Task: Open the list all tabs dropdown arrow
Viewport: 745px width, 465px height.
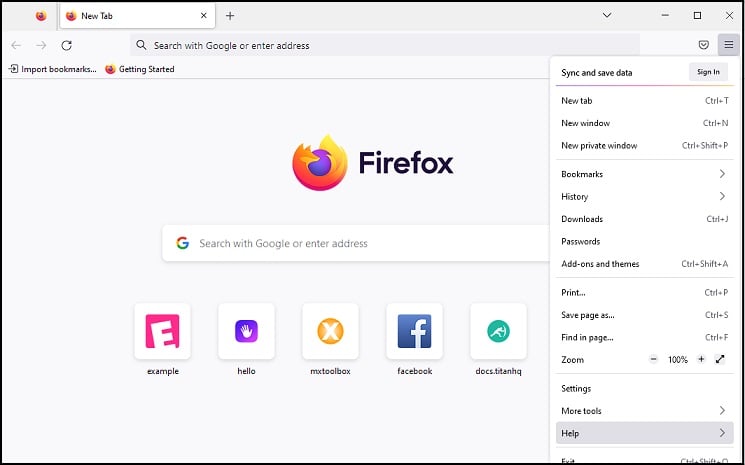Action: (x=607, y=15)
